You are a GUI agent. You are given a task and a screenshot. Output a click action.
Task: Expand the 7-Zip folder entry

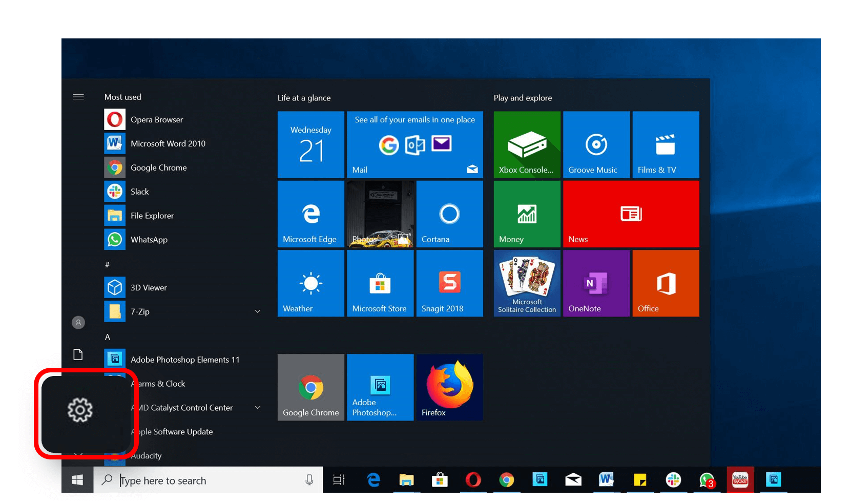click(258, 311)
